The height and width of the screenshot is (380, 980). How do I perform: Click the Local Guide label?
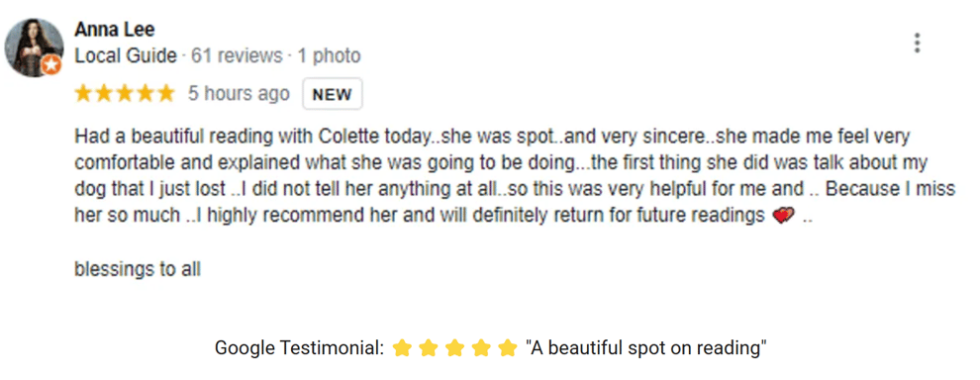click(126, 56)
